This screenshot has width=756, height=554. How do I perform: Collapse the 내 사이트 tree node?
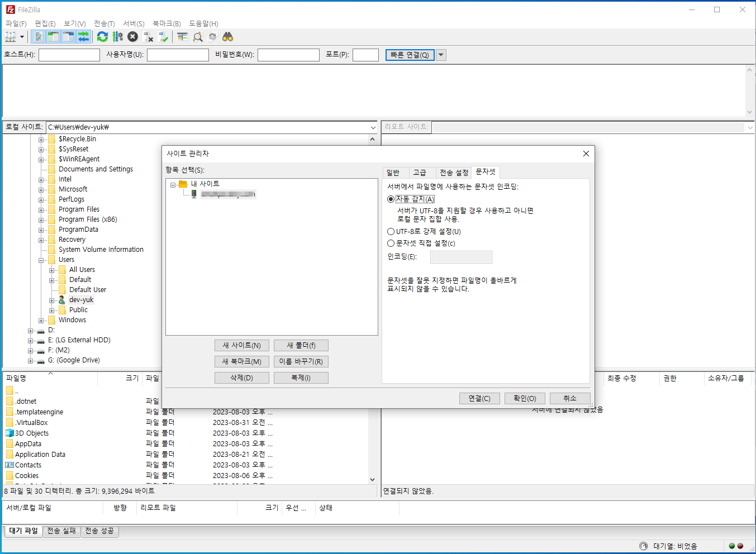click(173, 184)
